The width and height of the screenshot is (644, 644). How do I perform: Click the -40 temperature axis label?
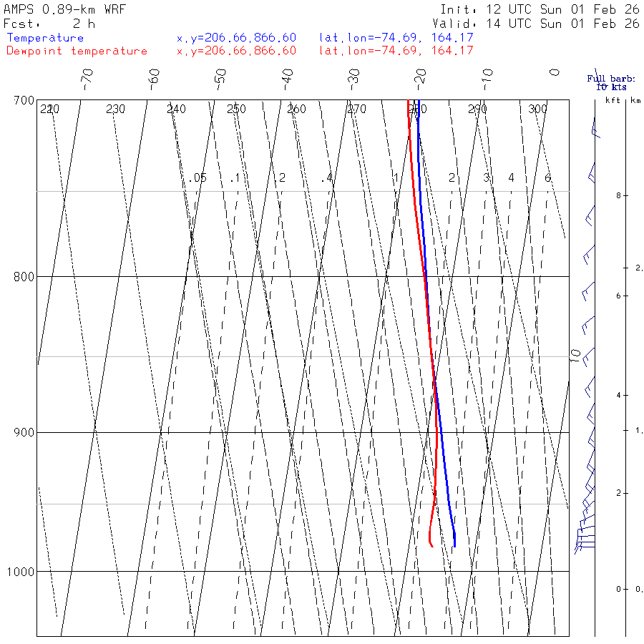(x=287, y=79)
